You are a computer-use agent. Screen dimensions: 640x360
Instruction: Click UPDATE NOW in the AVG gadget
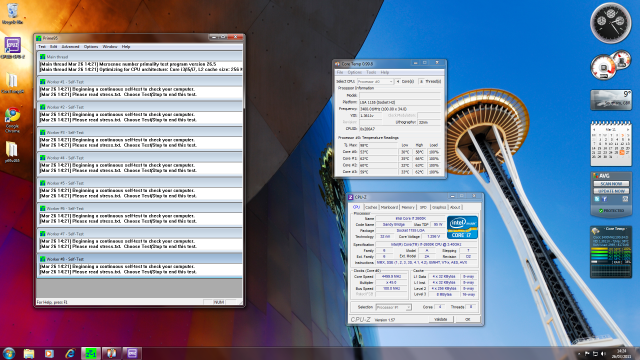coord(611,191)
